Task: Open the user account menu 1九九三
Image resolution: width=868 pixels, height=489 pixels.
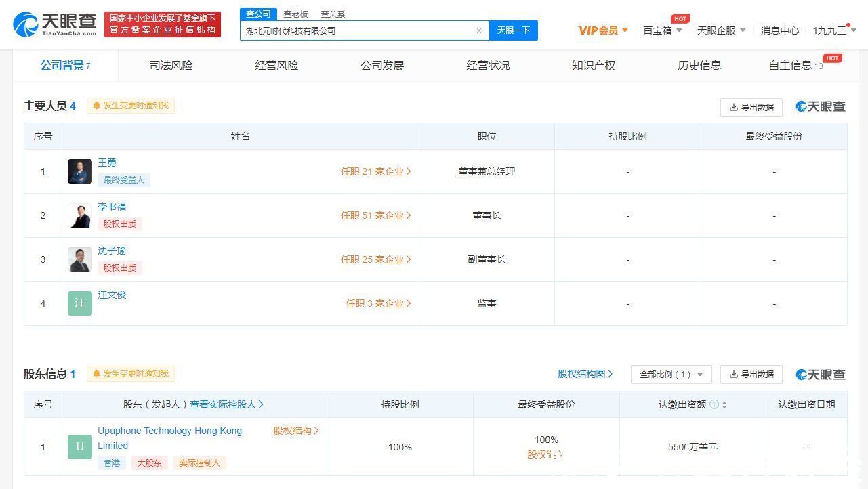Action: [835, 30]
